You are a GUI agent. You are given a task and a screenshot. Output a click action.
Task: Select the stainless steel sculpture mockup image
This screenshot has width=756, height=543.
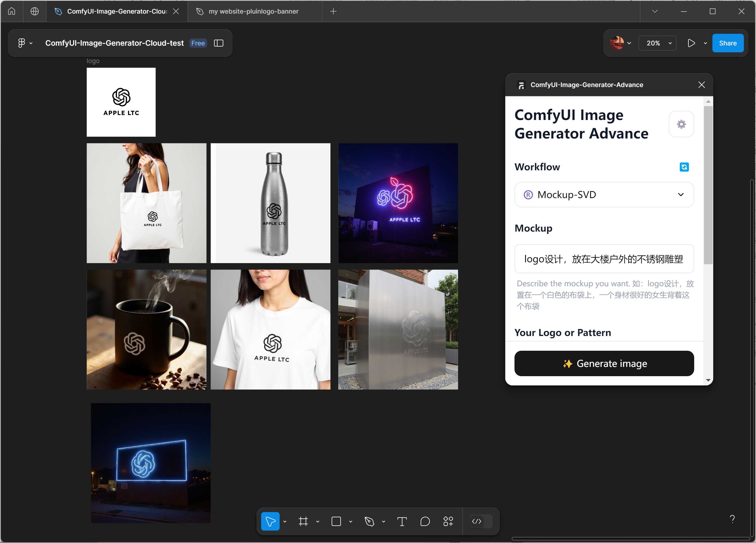[x=398, y=330]
